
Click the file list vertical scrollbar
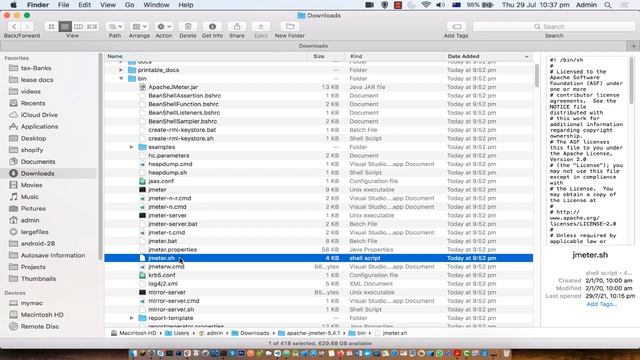(536, 76)
